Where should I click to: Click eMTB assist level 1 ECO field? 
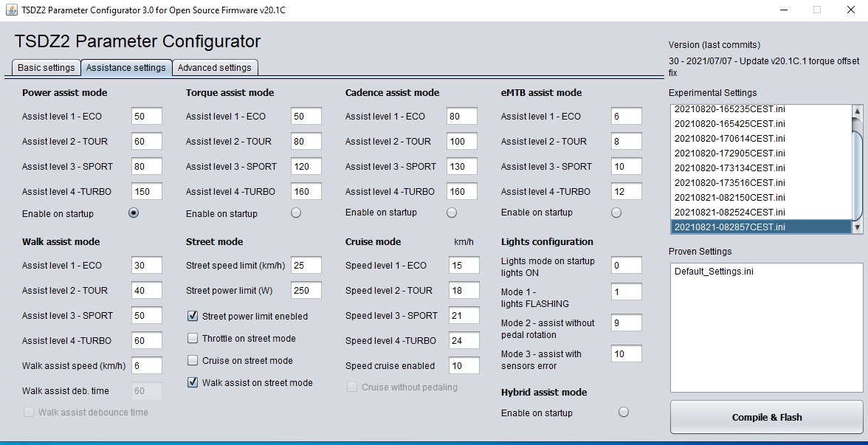[627, 117]
